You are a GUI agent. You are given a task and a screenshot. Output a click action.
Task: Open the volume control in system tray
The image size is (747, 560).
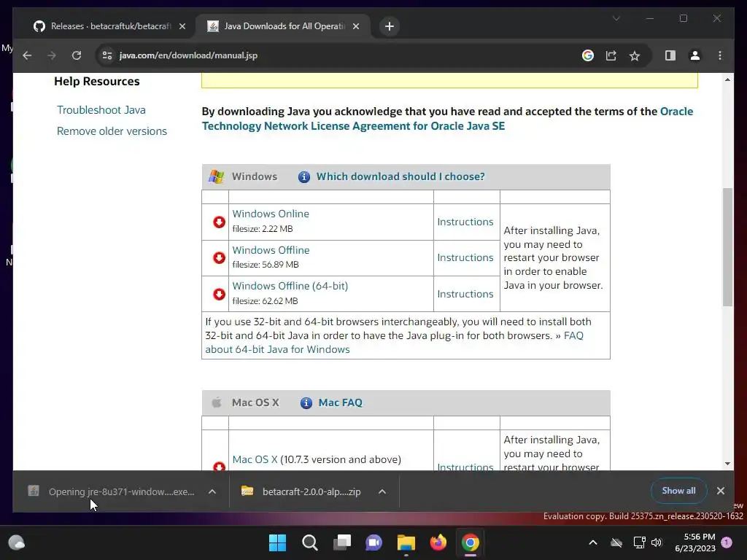(x=657, y=542)
